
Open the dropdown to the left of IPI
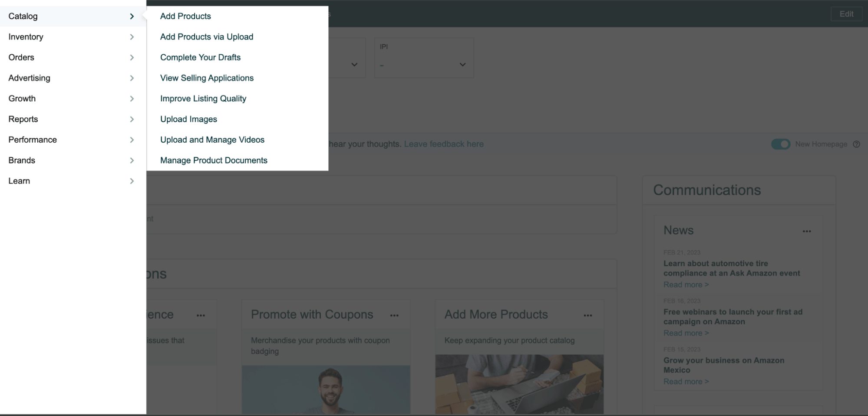(x=354, y=64)
